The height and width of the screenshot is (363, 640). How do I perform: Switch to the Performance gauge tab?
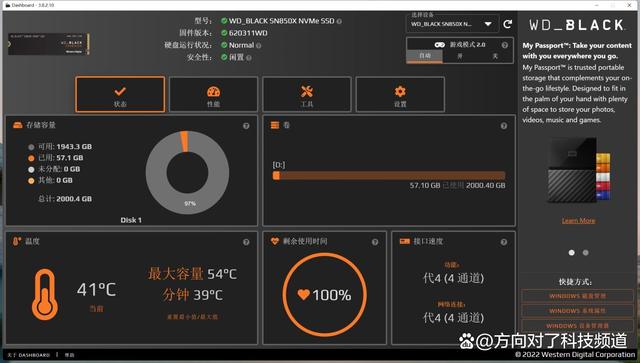213,94
